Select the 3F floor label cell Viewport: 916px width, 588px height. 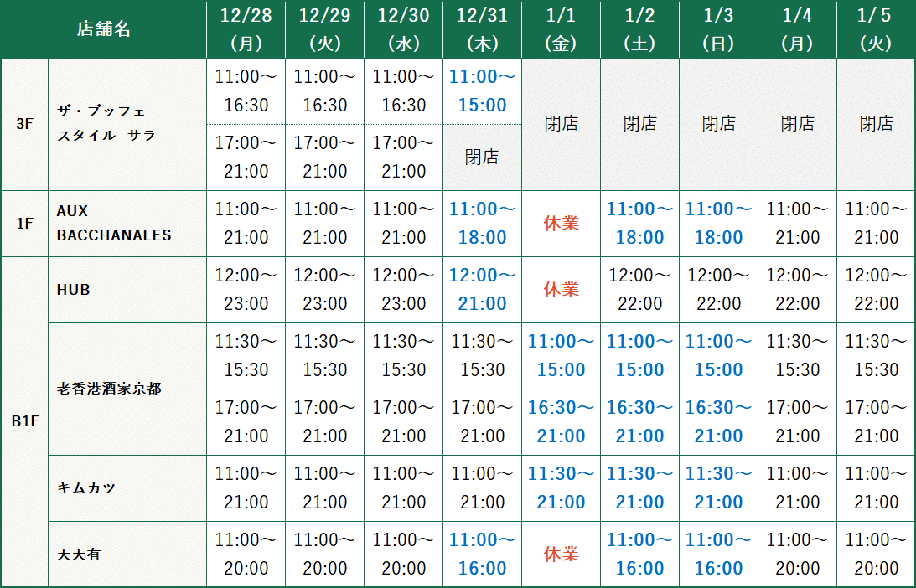tap(24, 124)
